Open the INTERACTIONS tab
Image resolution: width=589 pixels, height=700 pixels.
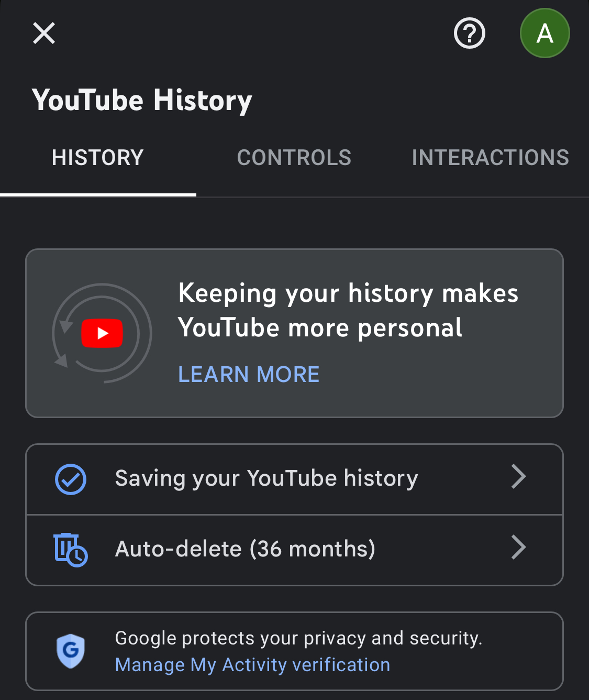(x=491, y=158)
